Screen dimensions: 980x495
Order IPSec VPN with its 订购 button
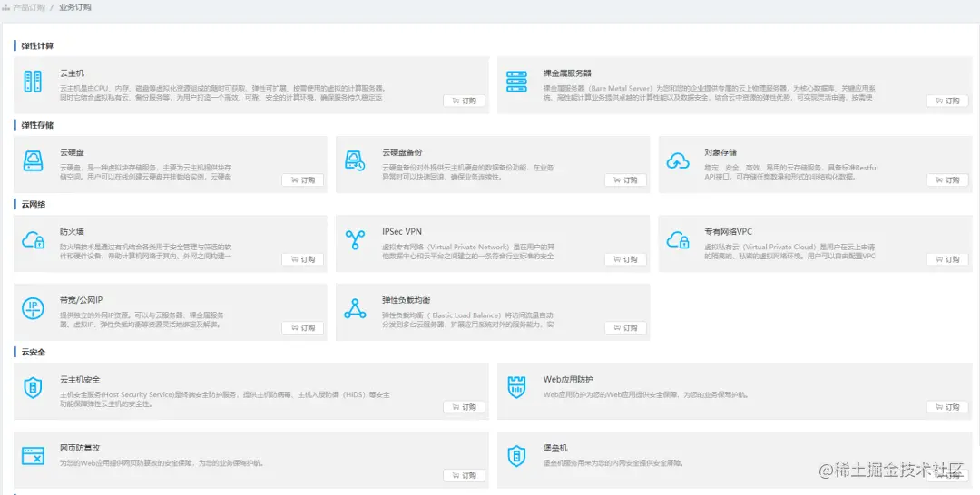tap(625, 259)
